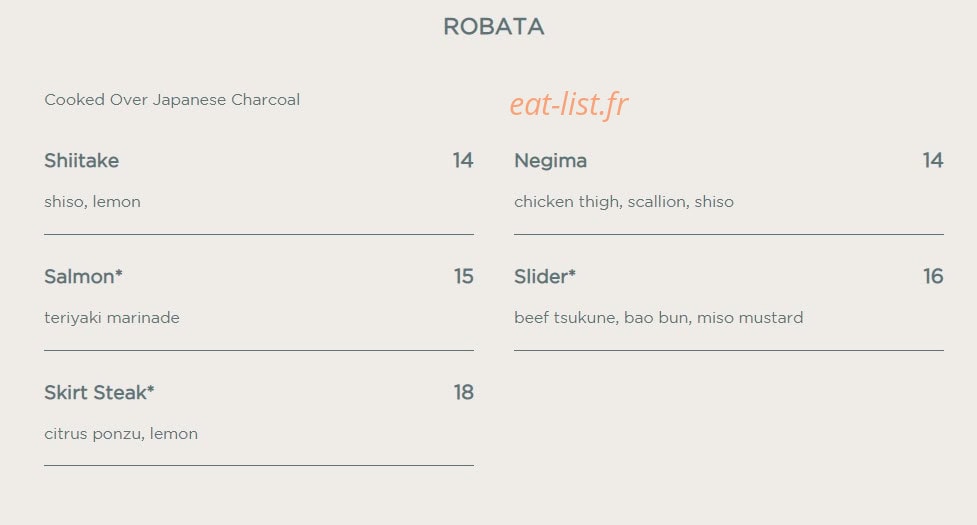Viewport: 977px width, 525px height.
Task: Click 'beef tsukune, bao bun, miso mustard' text
Action: pos(659,318)
